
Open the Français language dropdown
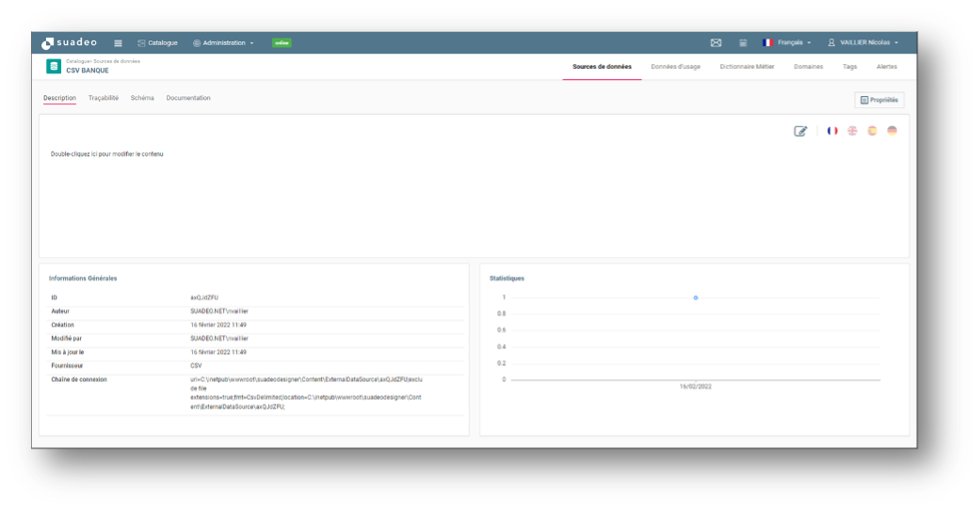[x=786, y=43]
